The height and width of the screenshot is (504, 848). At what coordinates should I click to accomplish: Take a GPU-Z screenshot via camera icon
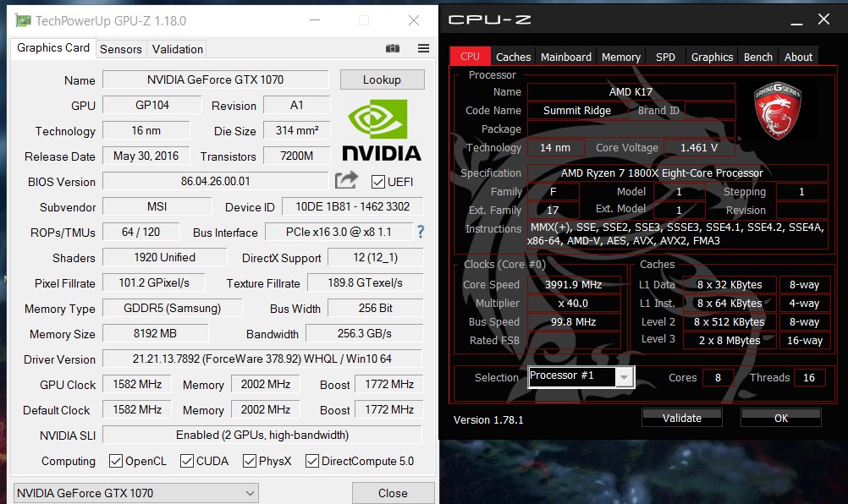click(393, 48)
